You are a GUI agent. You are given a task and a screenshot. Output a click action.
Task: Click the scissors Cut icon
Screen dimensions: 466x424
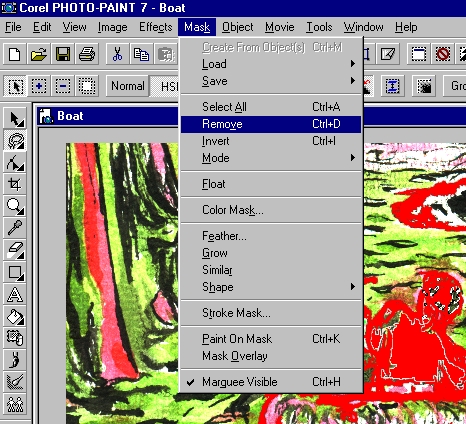pyautogui.click(x=117, y=54)
